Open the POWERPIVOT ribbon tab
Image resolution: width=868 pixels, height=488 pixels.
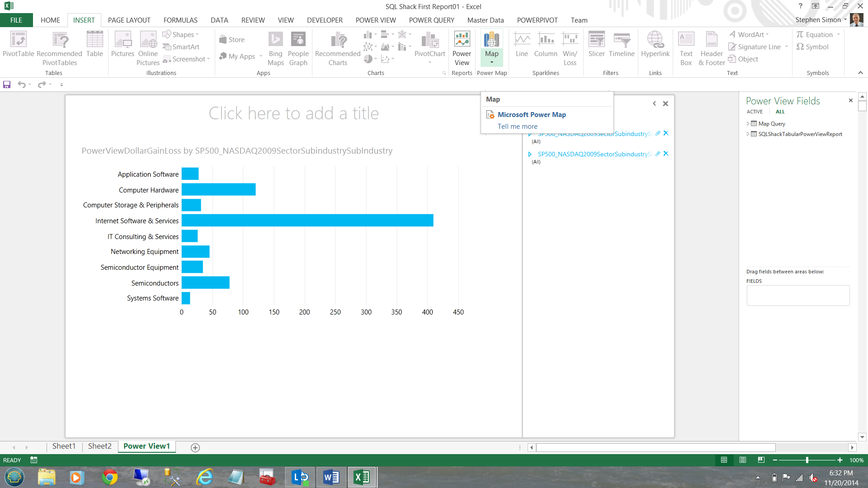(x=537, y=20)
